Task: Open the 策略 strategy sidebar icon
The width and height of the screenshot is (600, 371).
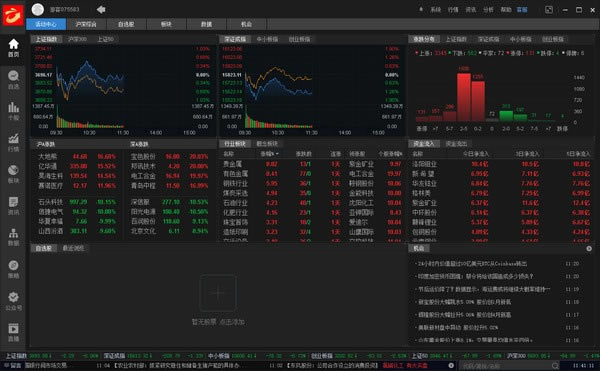Action: pyautogui.click(x=13, y=269)
